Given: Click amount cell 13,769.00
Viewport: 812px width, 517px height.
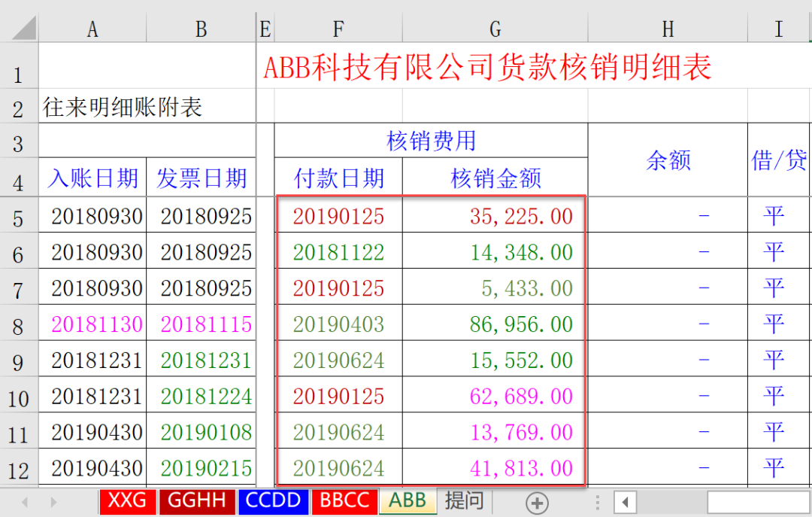Looking at the screenshot, I should [x=495, y=430].
